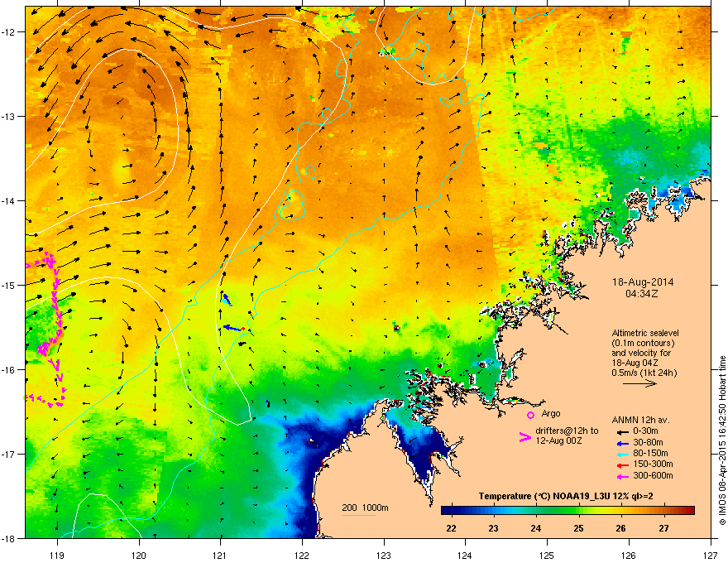Click the latitude axis label -18
The image size is (728, 563).
tap(9, 538)
